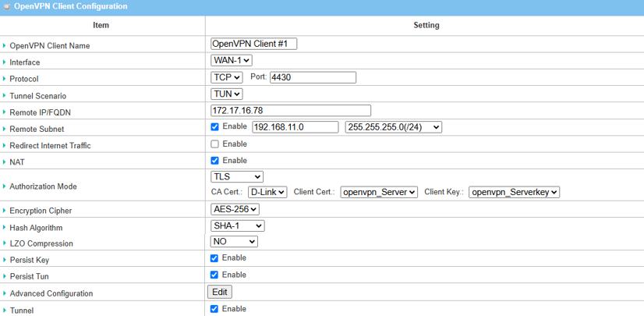The width and height of the screenshot is (644, 316).
Task: Expand the Client Key openvpn_Serverkey dropdown
Action: pos(514,192)
